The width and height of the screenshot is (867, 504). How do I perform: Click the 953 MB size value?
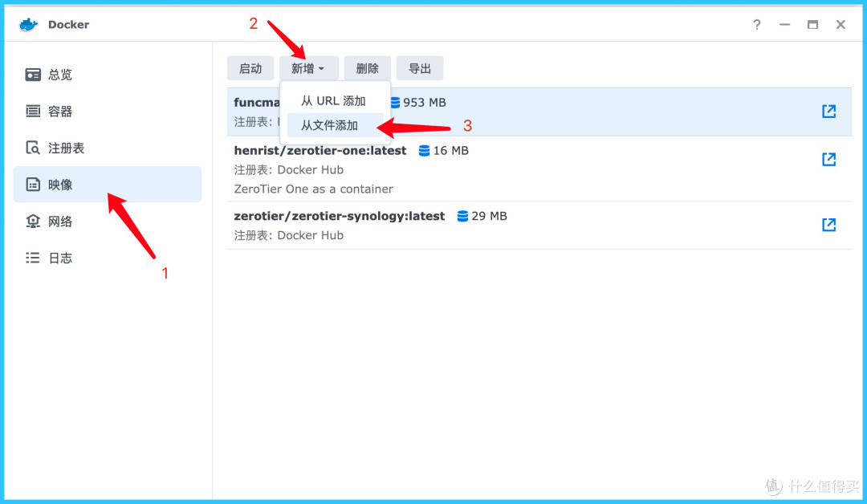[x=424, y=102]
